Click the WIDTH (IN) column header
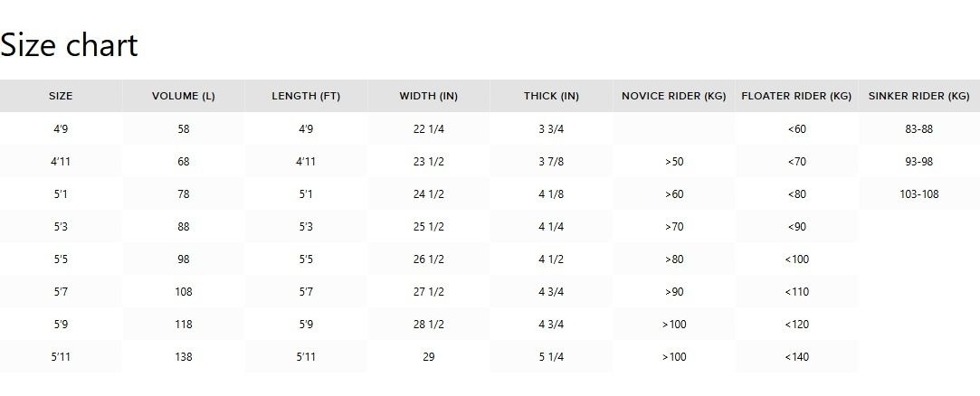 coord(429,96)
